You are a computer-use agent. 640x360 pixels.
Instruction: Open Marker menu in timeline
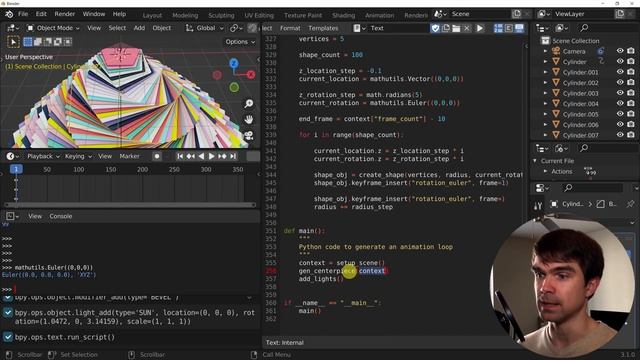coord(129,156)
